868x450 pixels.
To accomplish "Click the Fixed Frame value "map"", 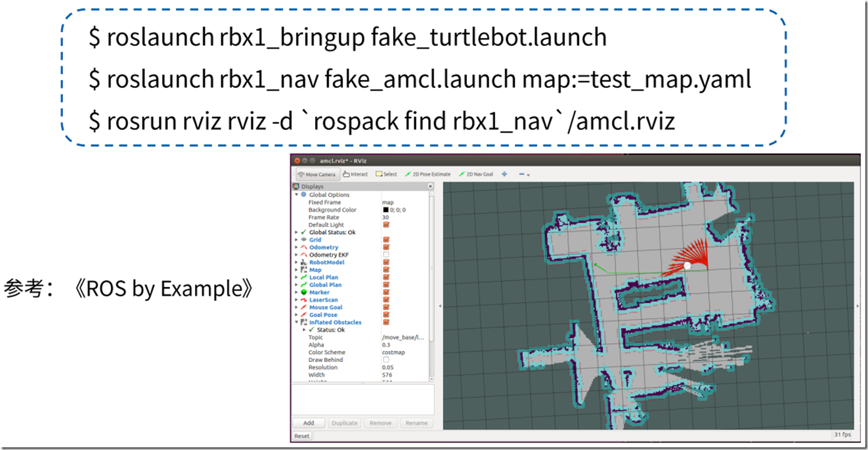I will pyautogui.click(x=388, y=202).
